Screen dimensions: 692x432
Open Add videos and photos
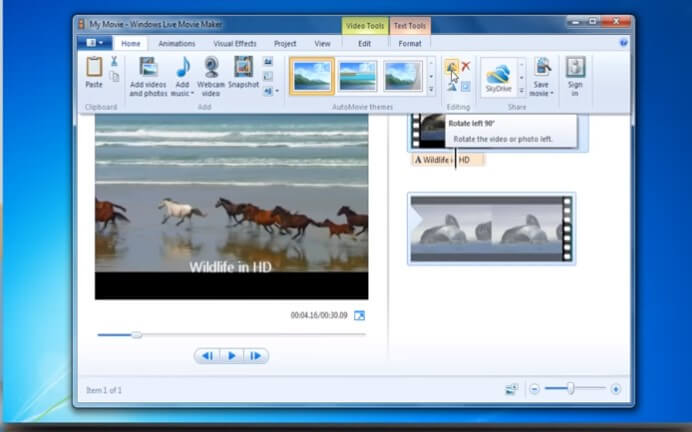(148, 76)
